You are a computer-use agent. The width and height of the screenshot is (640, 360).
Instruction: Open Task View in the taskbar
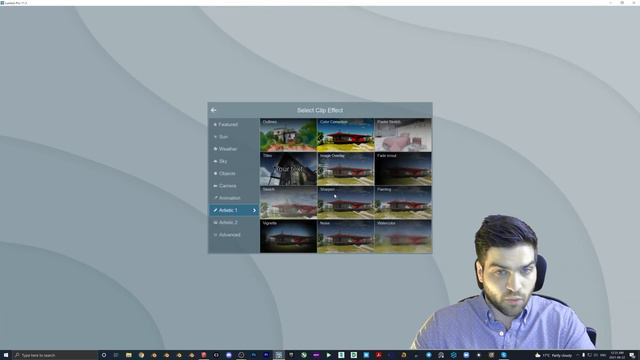[x=116, y=355]
